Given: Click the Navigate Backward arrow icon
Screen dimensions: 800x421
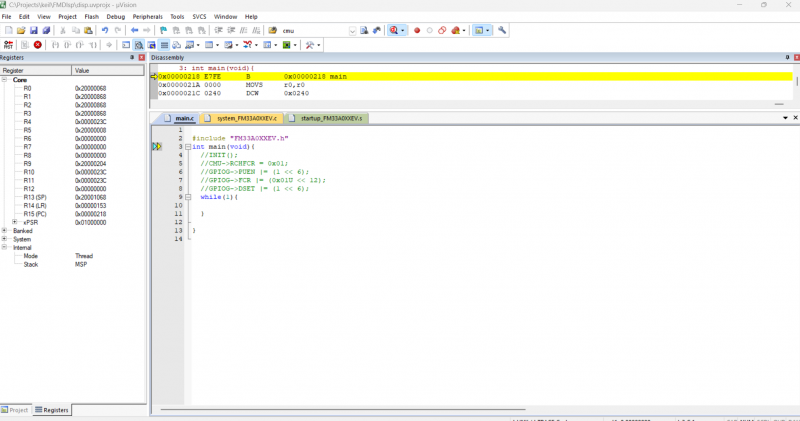Looking at the screenshot, I should (x=136, y=31).
